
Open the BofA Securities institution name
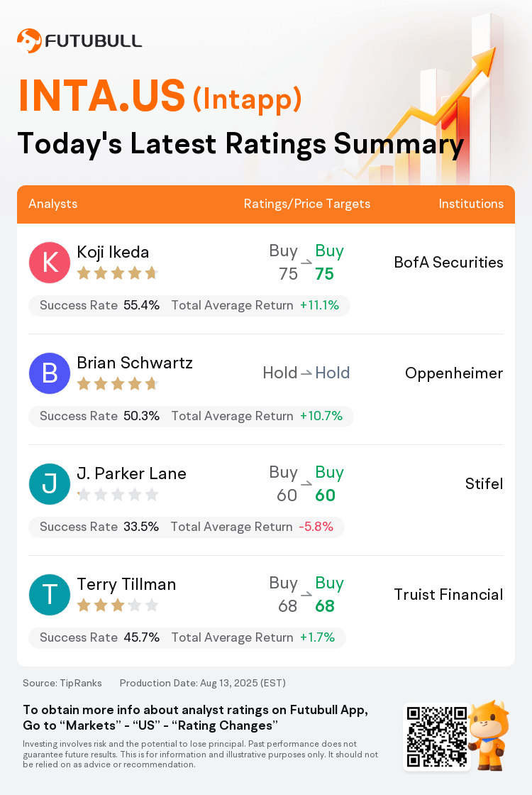click(x=449, y=262)
